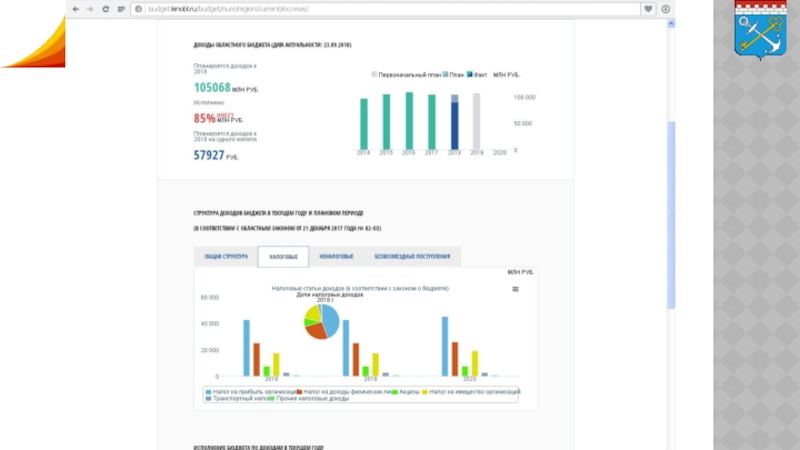800x450 pixels.
Task: Click the yellow 2019 property tax bar
Action: point(376,365)
